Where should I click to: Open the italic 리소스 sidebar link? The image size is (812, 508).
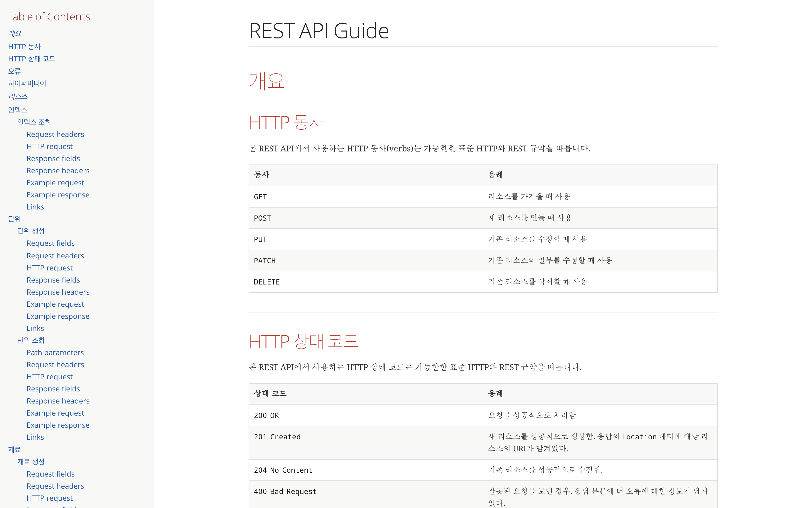(x=18, y=97)
